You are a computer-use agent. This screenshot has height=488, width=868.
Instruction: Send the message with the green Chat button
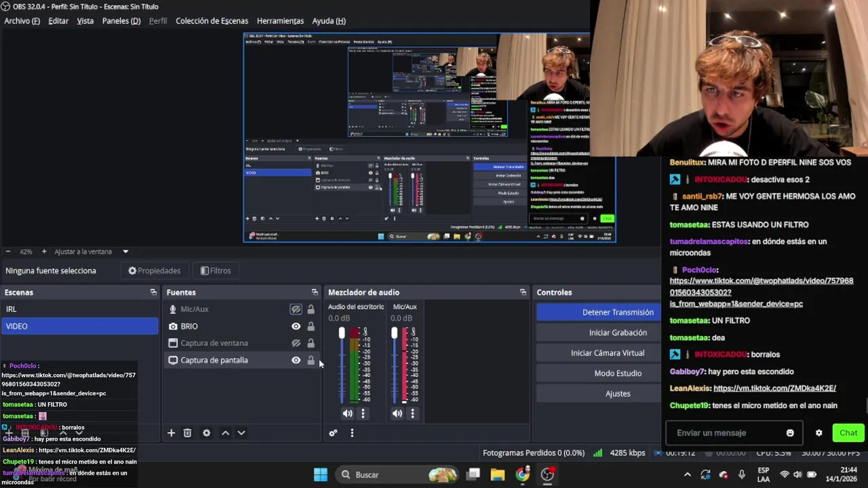848,433
